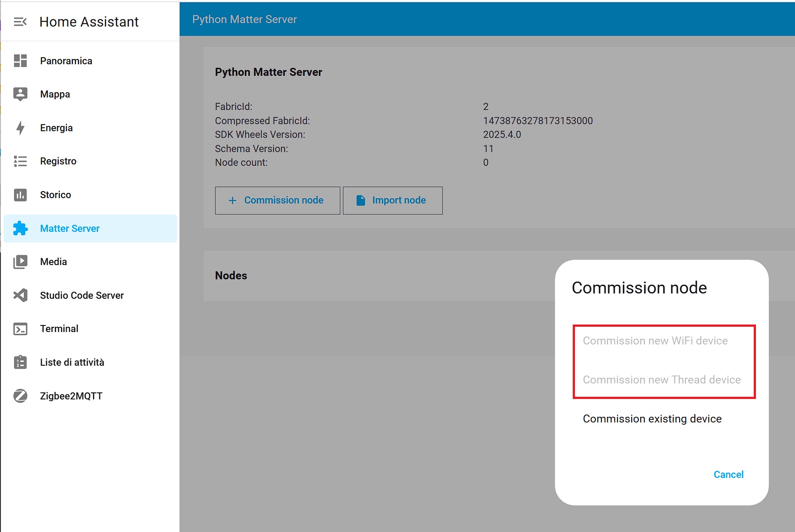Collapse sidebar with hamburger menu icon
Viewport: 795px width, 532px height.
tap(20, 22)
